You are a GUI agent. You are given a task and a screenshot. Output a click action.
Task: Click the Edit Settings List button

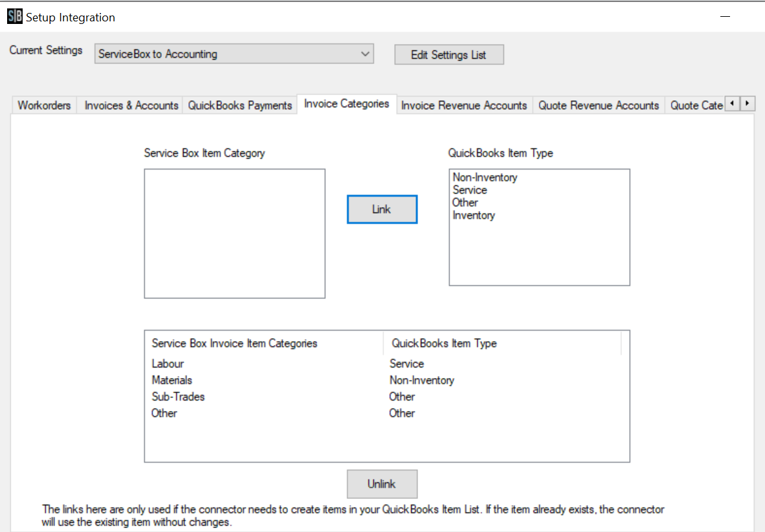[449, 54]
